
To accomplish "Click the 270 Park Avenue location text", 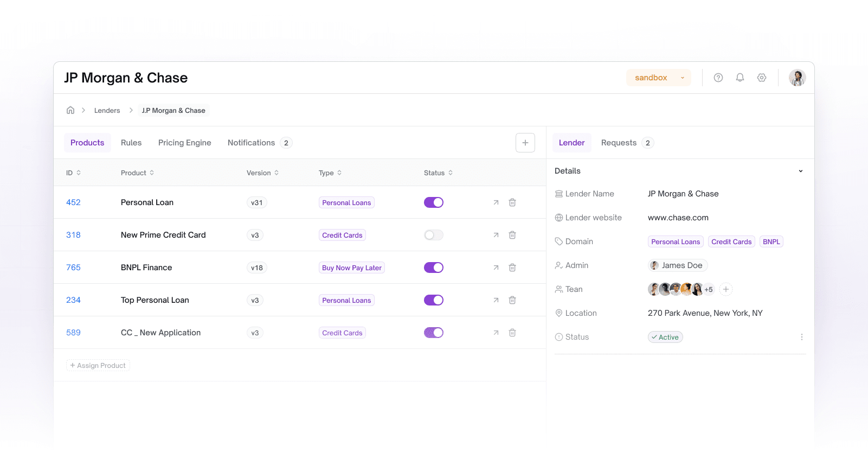I will coord(705,313).
